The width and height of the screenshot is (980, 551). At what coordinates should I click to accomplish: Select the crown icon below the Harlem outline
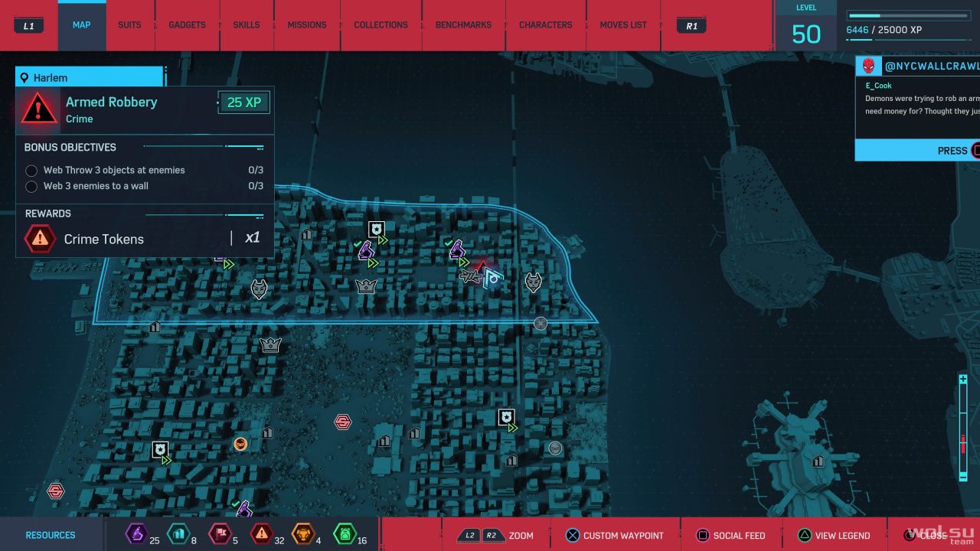click(269, 345)
